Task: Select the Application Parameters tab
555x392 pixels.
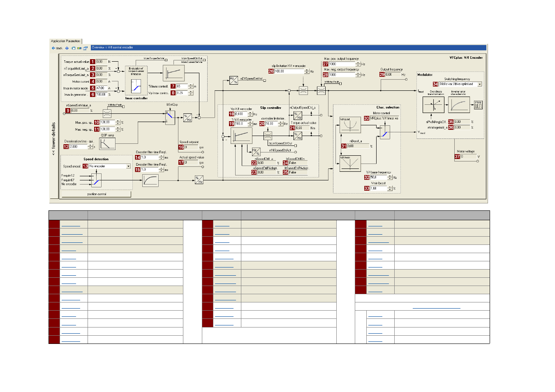Action: click(x=66, y=41)
